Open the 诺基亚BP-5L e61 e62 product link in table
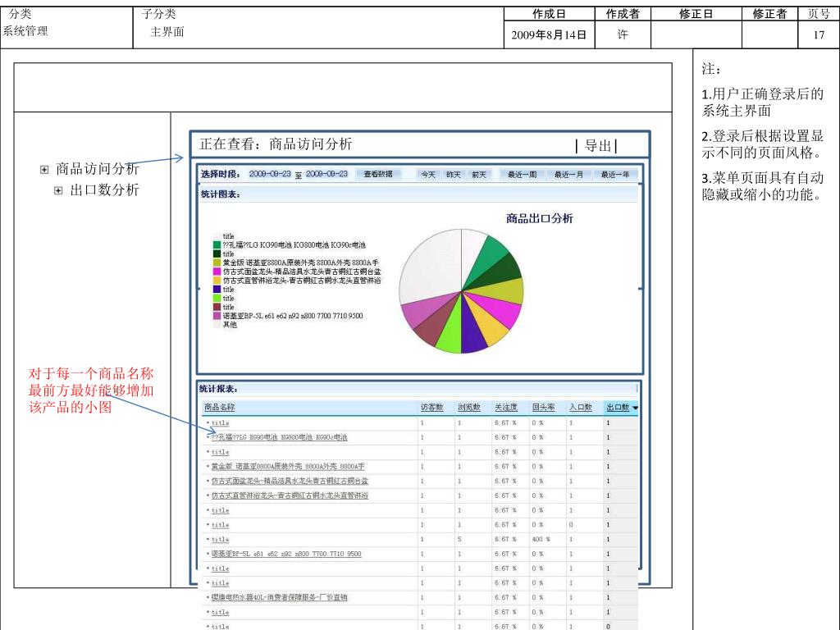Viewport: 840px width, 630px height. click(286, 554)
